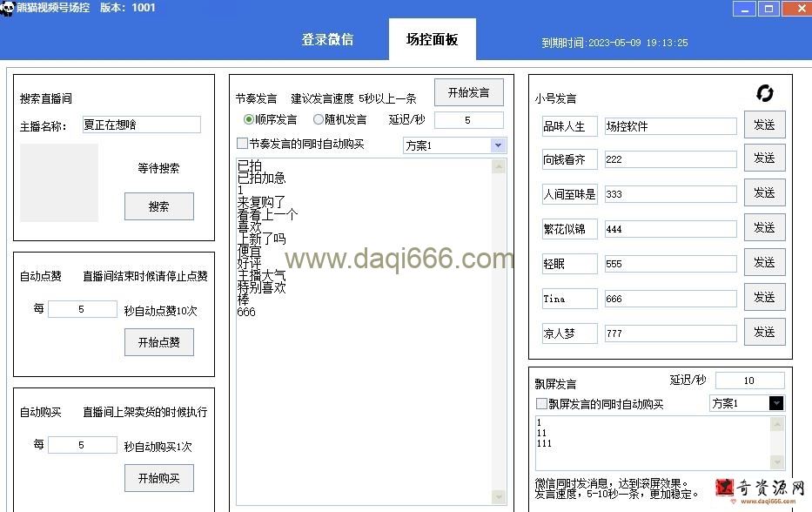The image size is (812, 512).
Task: Click the 开始发言 button
Action: [468, 92]
